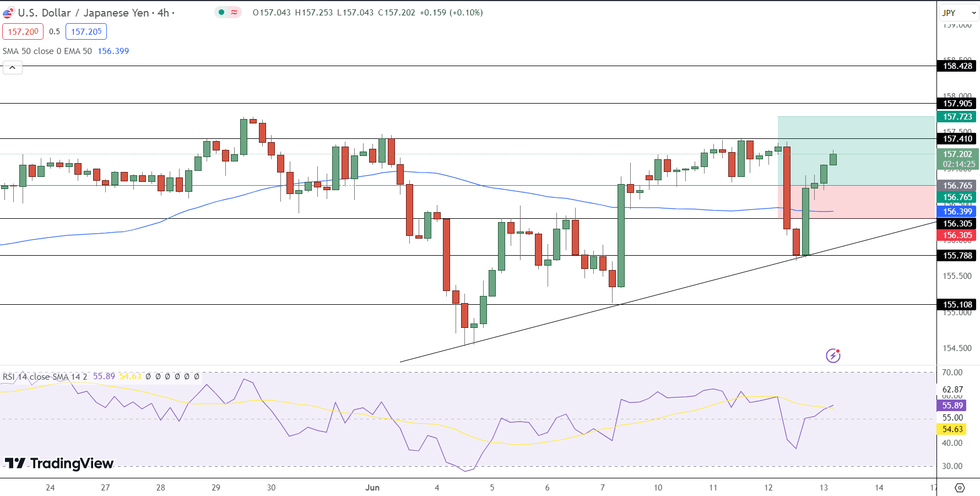This screenshot has width=980, height=496.
Task: Click the green 157.723 target label
Action: 957,117
